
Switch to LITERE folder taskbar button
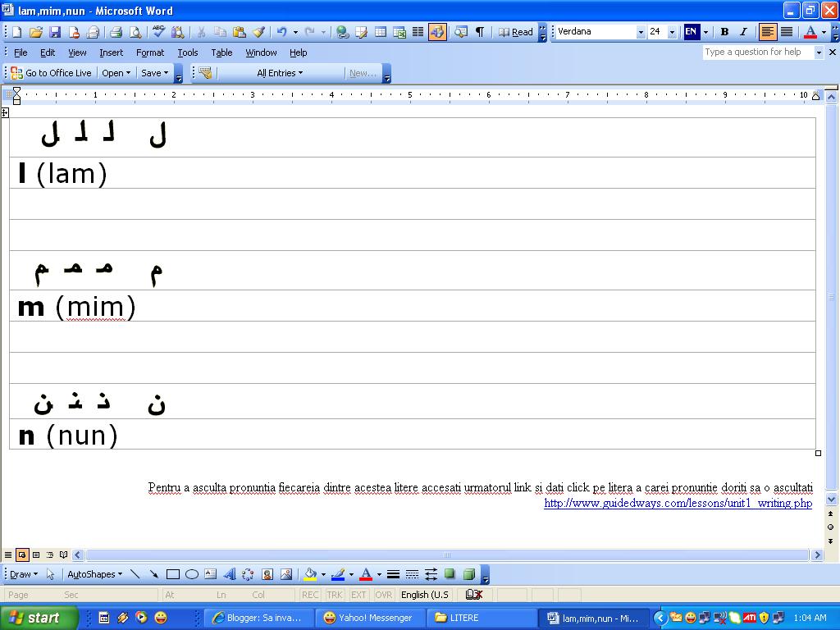pyautogui.click(x=481, y=618)
